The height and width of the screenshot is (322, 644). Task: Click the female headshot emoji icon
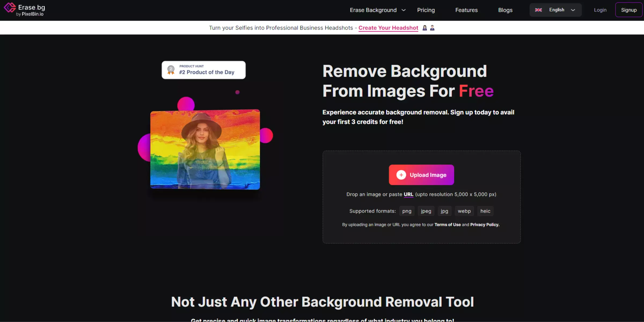click(x=425, y=28)
